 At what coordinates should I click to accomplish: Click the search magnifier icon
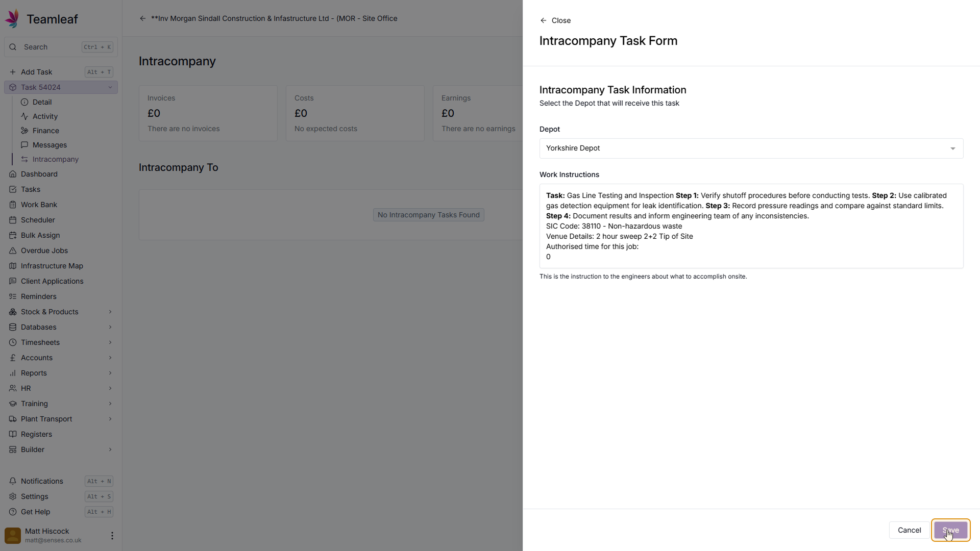pyautogui.click(x=13, y=47)
